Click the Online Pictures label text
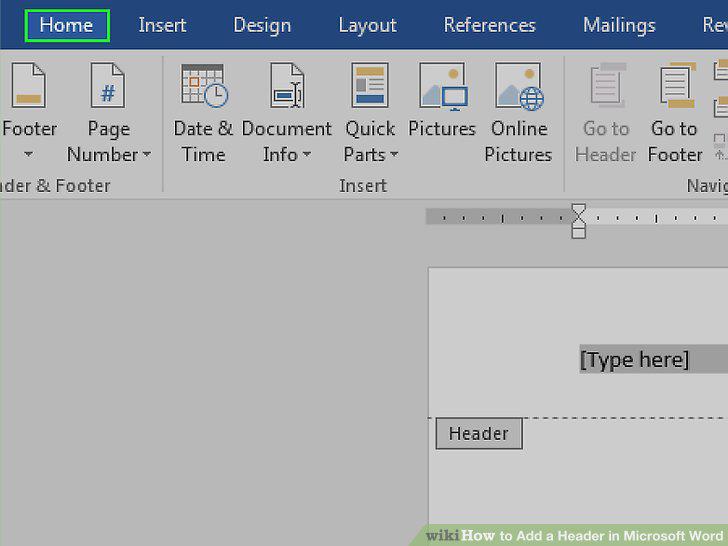 [518, 141]
